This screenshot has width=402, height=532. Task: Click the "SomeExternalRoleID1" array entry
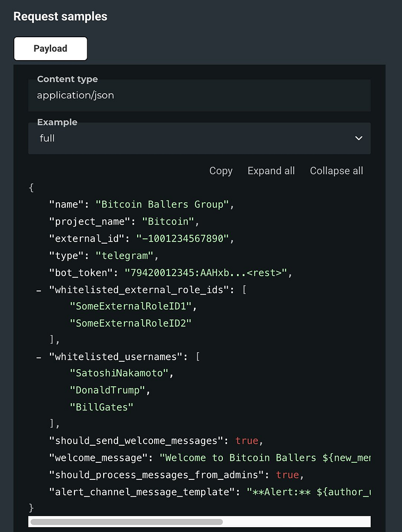tap(130, 306)
